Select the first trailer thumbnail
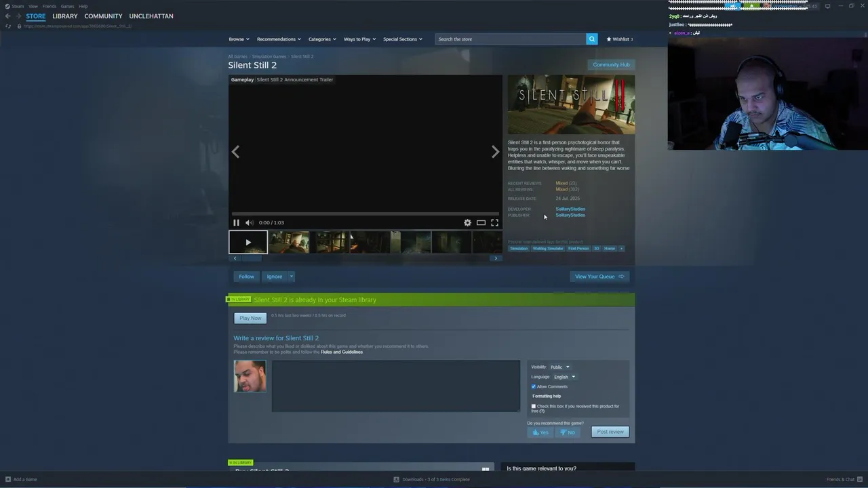 pyautogui.click(x=248, y=242)
